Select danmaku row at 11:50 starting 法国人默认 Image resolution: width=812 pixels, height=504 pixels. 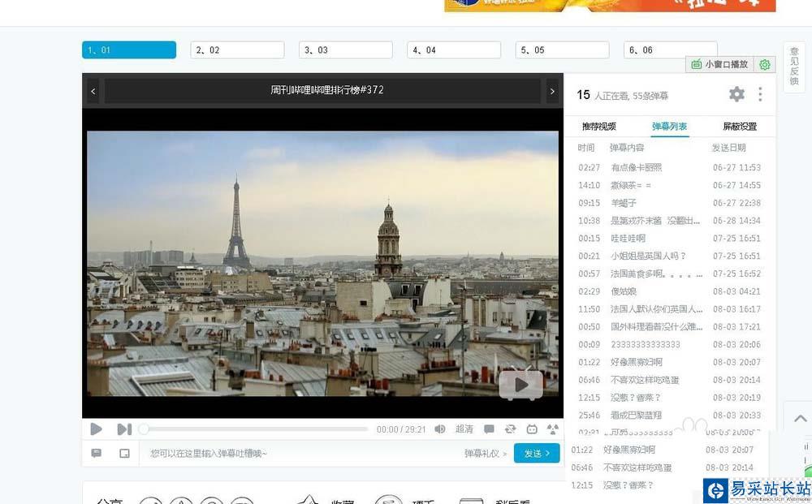tap(669, 309)
